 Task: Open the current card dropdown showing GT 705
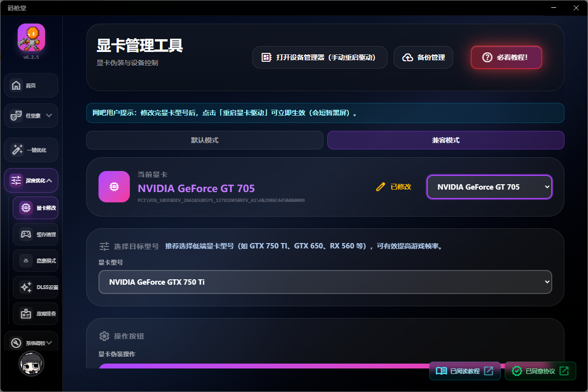(490, 187)
